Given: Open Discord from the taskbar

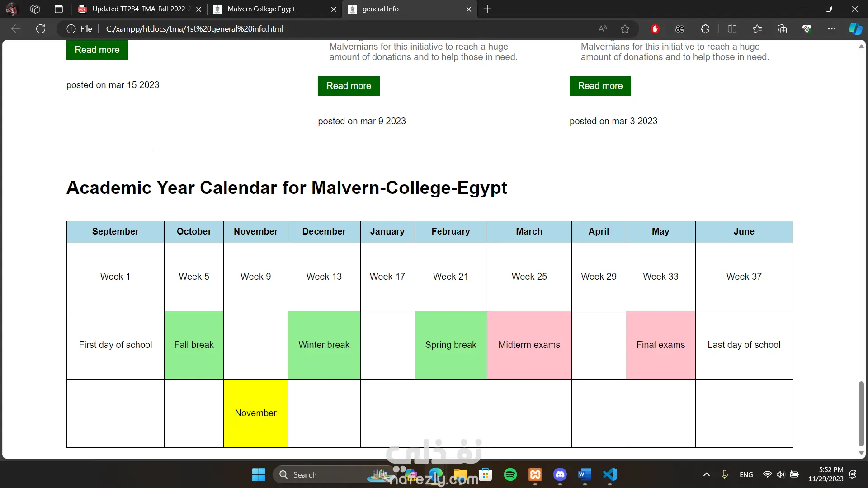Looking at the screenshot, I should (560, 475).
